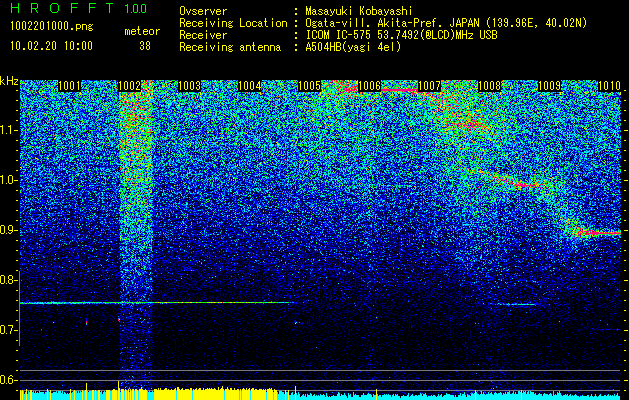The width and height of the screenshot is (629, 400).
Task: Select the ICOM IC-575 receiver text
Action: [x=401, y=35]
